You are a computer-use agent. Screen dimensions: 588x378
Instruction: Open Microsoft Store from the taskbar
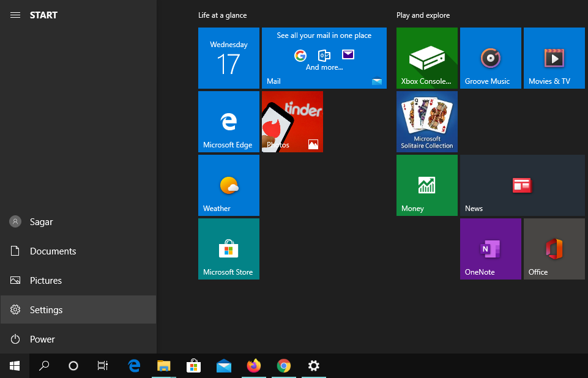[194, 366]
